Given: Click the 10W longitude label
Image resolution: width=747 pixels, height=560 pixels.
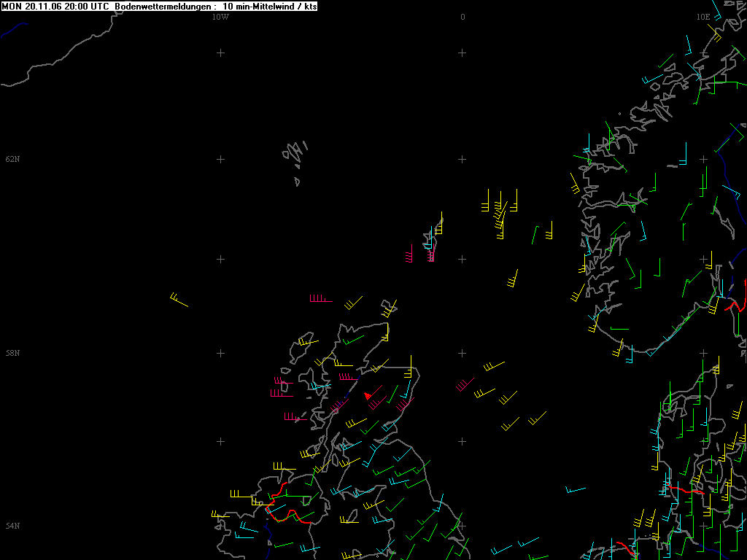Looking at the screenshot, I should point(220,17).
